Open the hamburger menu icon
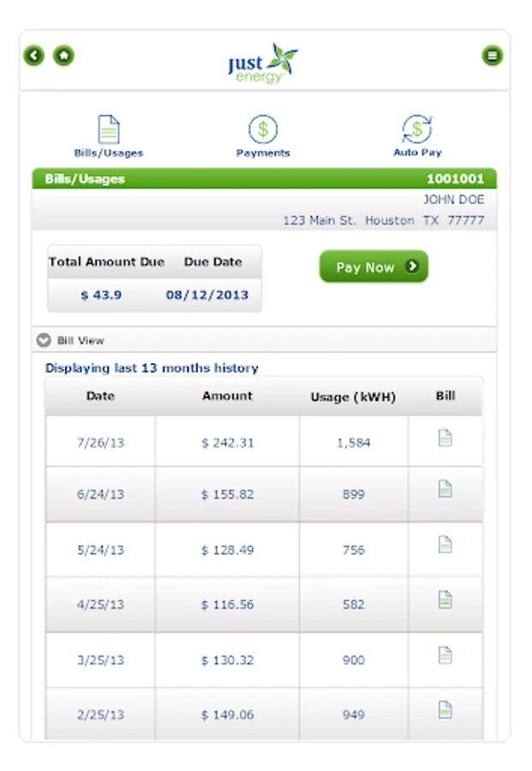 [493, 56]
